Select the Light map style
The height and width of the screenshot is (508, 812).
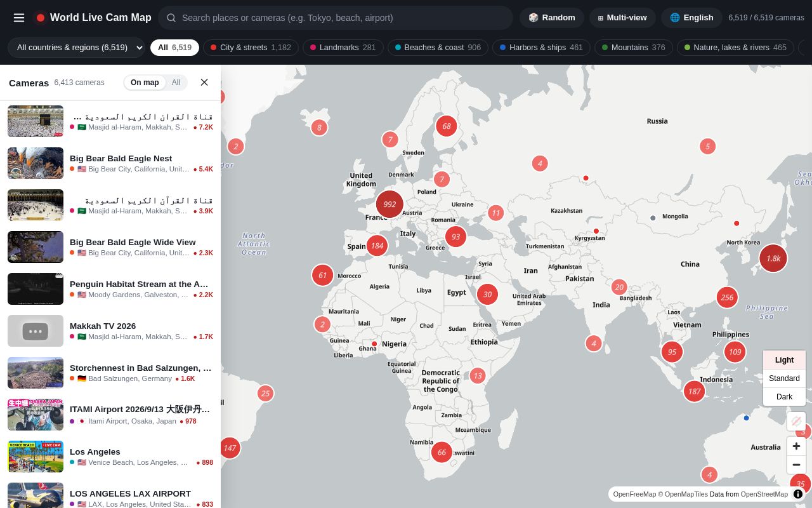784,360
